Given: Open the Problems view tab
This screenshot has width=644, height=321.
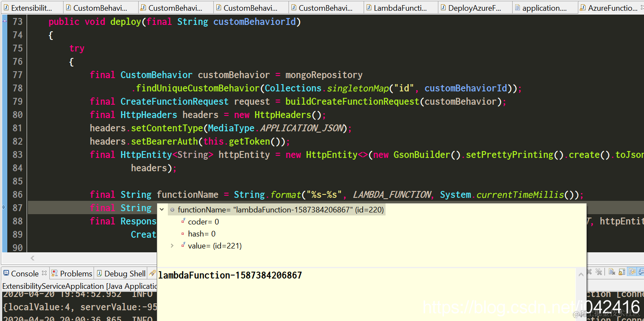Looking at the screenshot, I should [x=72, y=273].
